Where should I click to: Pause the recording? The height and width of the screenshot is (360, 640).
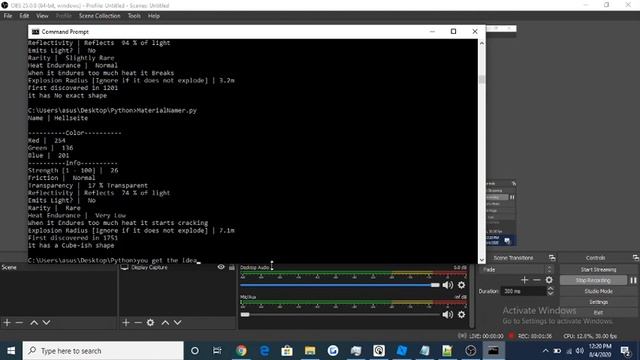(633, 280)
